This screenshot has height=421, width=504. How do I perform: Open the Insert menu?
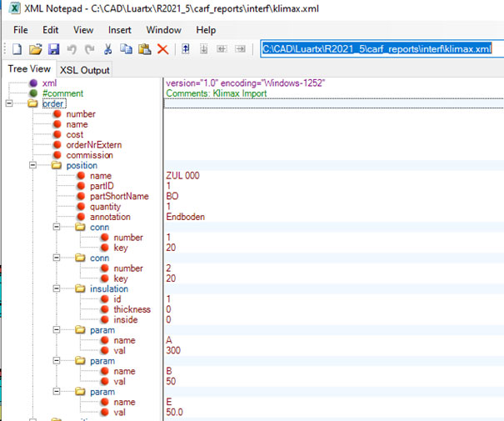(120, 30)
